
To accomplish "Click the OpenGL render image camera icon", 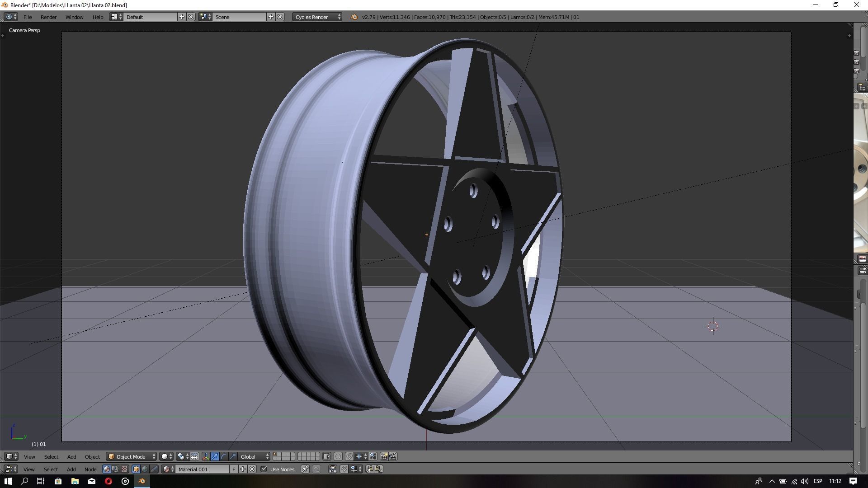I will point(384,456).
